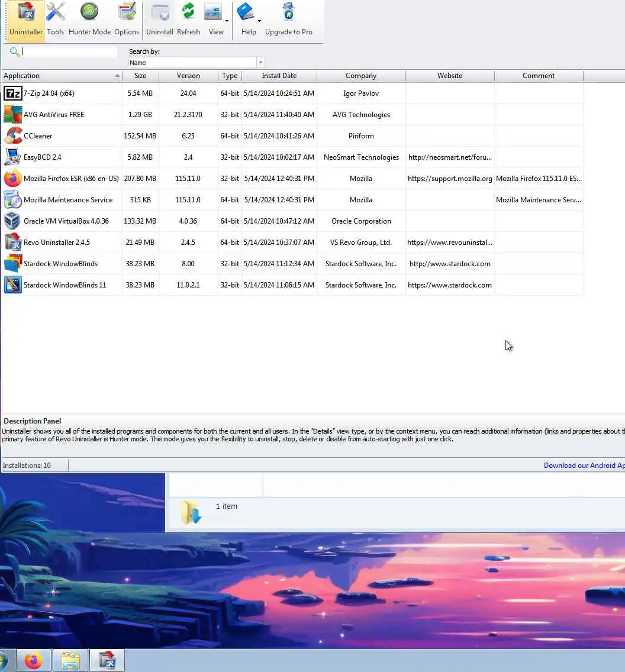Click the https://www.stardock.com website cell

coord(450,285)
